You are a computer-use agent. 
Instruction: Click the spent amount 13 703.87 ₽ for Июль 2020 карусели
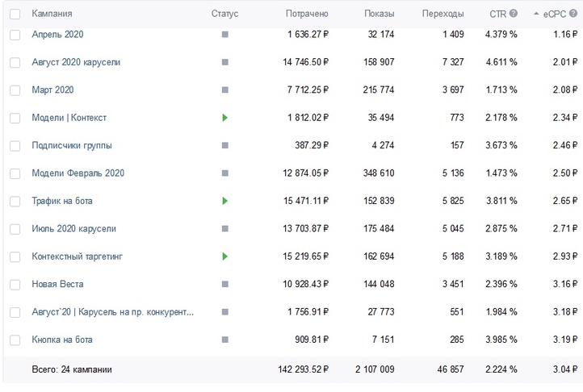pyautogui.click(x=296, y=229)
